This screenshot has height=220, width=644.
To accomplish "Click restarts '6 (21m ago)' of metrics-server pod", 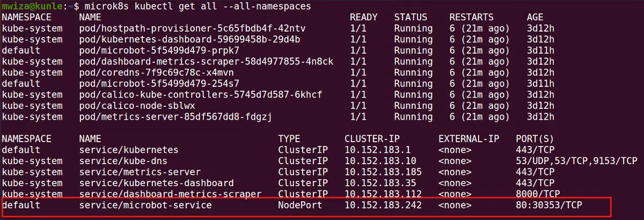I will [x=479, y=117].
